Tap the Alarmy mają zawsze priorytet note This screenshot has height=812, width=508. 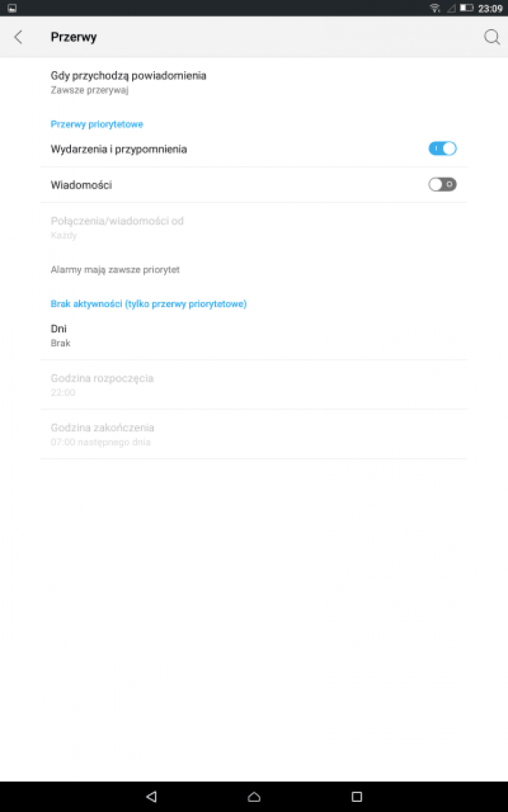tap(115, 270)
